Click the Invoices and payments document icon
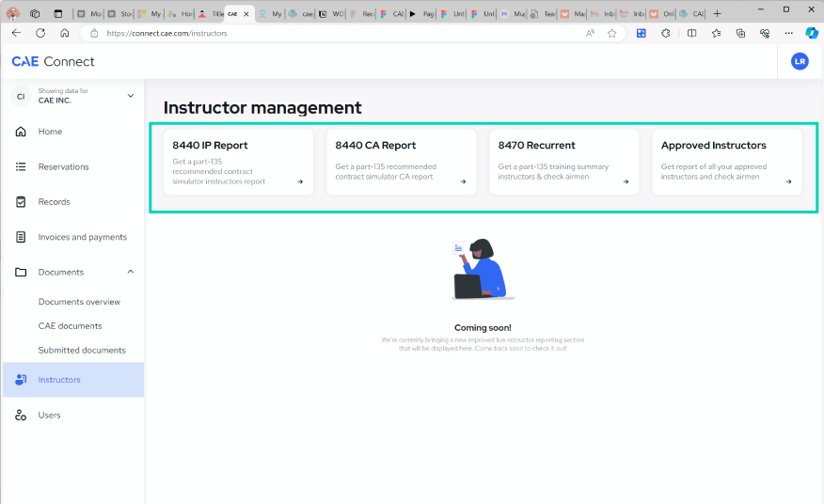Image resolution: width=824 pixels, height=504 pixels. [x=21, y=237]
